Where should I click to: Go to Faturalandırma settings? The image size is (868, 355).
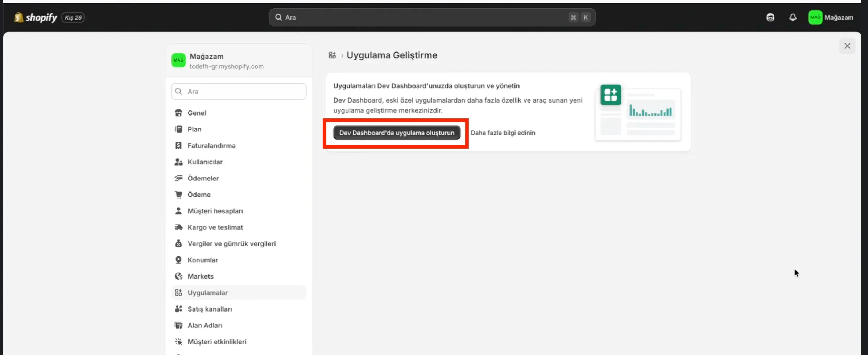[239, 146]
